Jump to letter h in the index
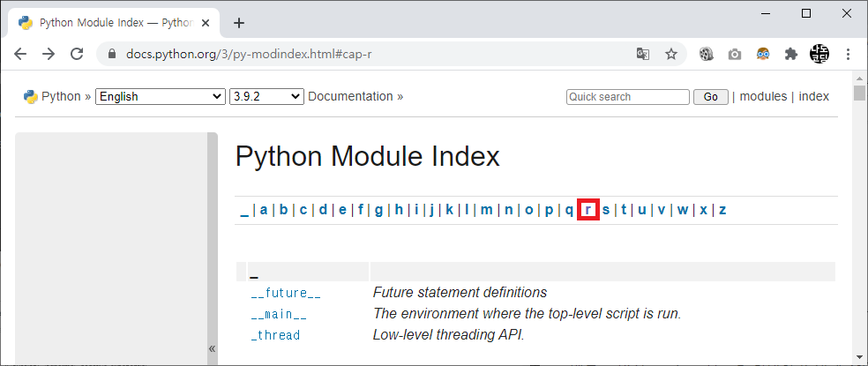 click(x=399, y=210)
